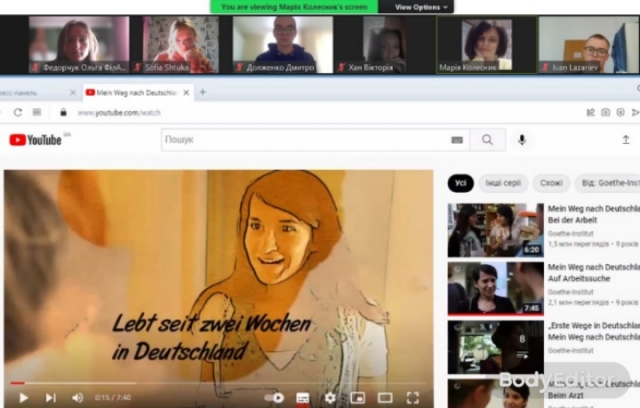Mute the video volume
640x408 pixels.
pyautogui.click(x=77, y=397)
